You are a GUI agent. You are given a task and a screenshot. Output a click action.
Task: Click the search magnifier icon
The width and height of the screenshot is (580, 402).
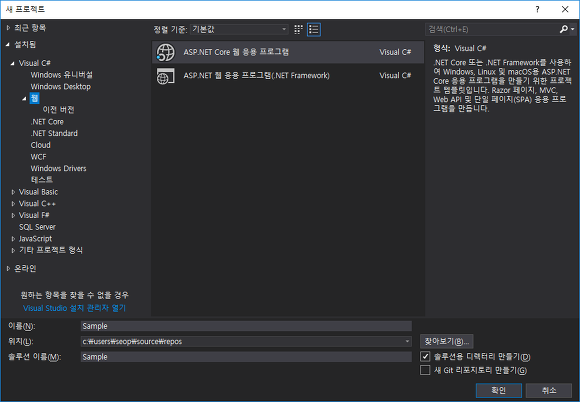tap(563, 29)
